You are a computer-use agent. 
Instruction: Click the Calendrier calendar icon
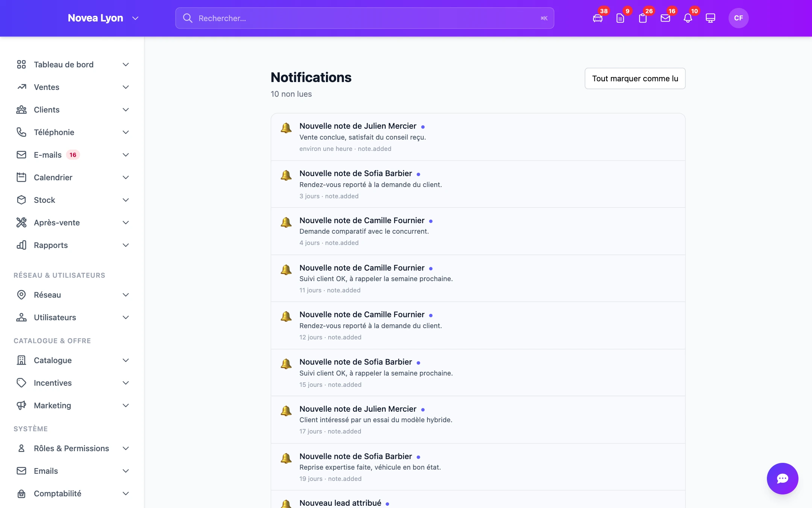(21, 177)
